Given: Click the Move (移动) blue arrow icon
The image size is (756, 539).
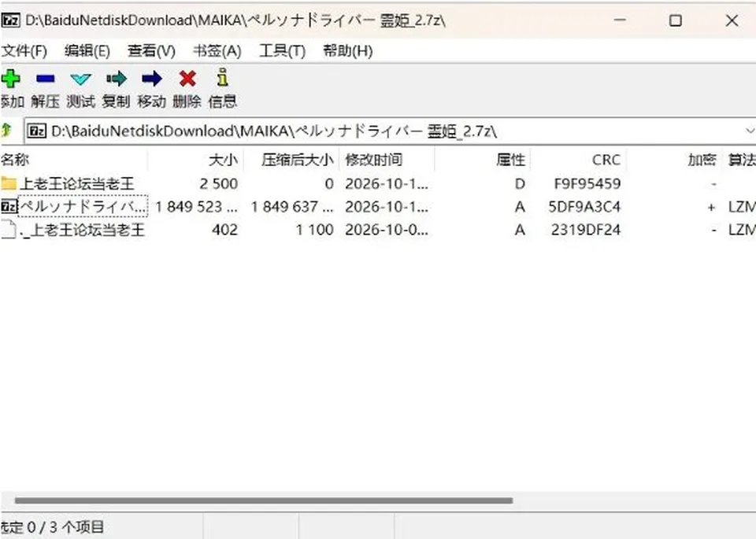Looking at the screenshot, I should pos(152,79).
